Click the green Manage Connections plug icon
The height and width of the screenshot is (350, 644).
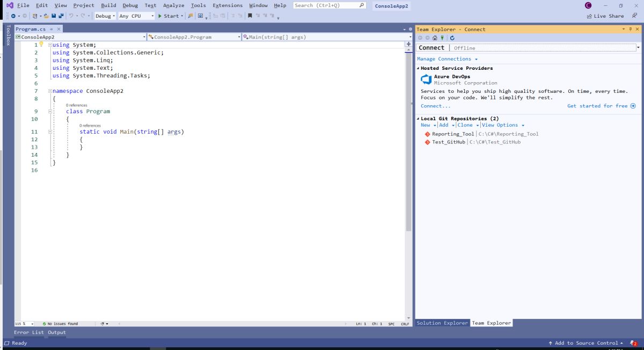point(441,38)
